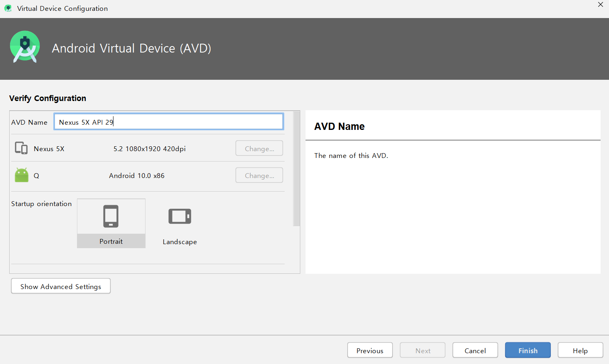Click the 'Nexus 5X' device name text

pos(49,149)
